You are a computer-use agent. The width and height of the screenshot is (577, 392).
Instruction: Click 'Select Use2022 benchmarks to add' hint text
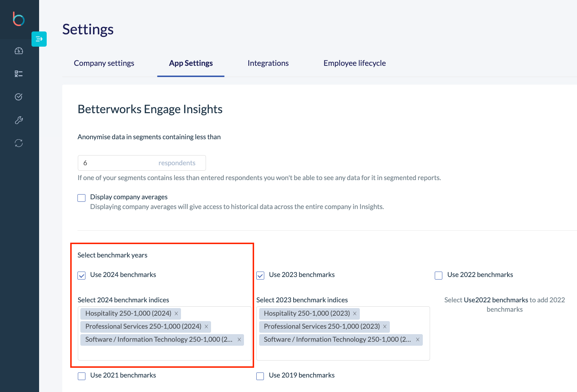505,304
